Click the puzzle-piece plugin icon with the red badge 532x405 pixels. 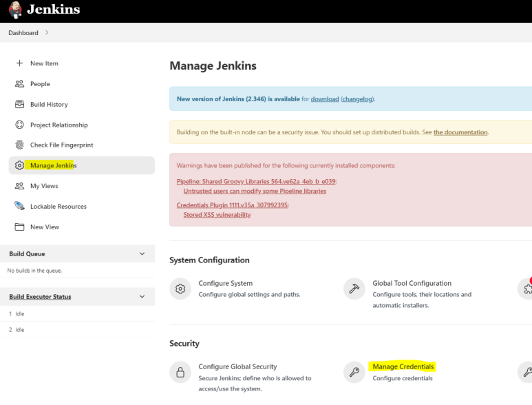[525, 289]
